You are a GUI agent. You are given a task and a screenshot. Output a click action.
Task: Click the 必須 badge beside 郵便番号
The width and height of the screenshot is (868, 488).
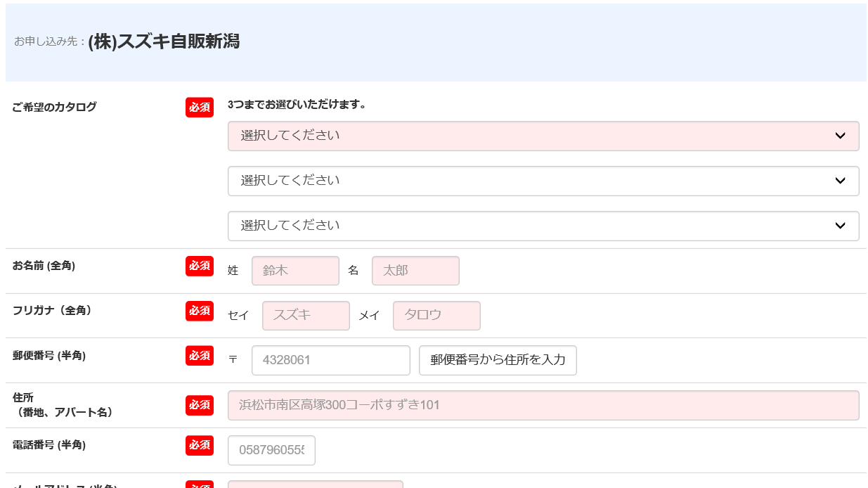[200, 355]
